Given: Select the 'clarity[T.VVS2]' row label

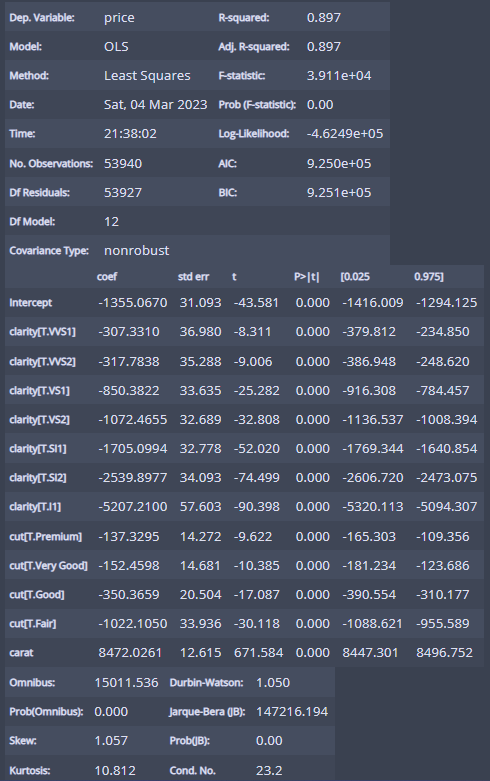Looking at the screenshot, I should 42,362.
